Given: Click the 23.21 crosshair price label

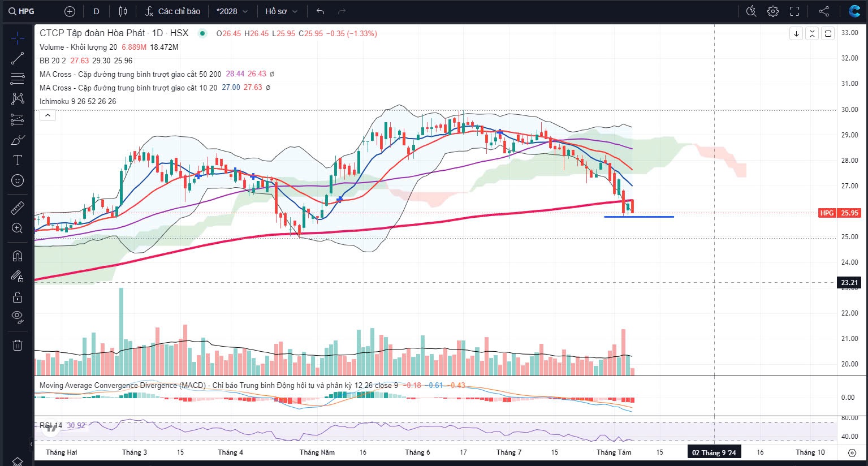Looking at the screenshot, I should click(849, 282).
